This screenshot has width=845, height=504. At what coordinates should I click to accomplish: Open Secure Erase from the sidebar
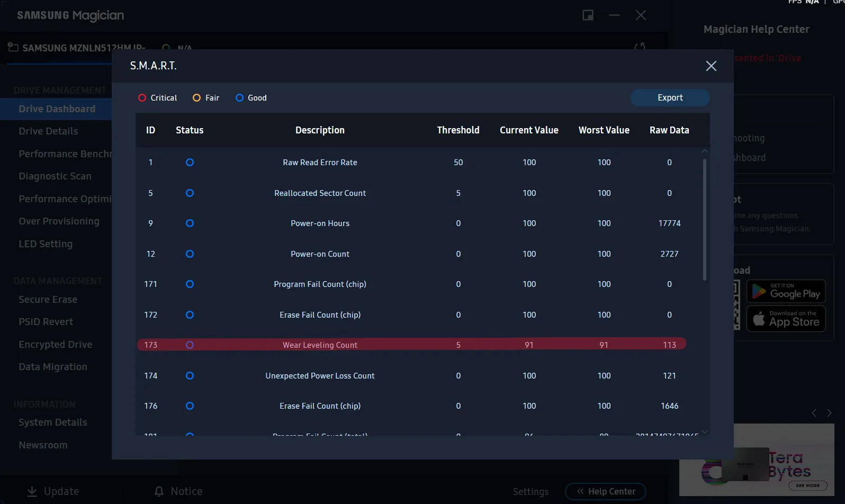pos(48,300)
